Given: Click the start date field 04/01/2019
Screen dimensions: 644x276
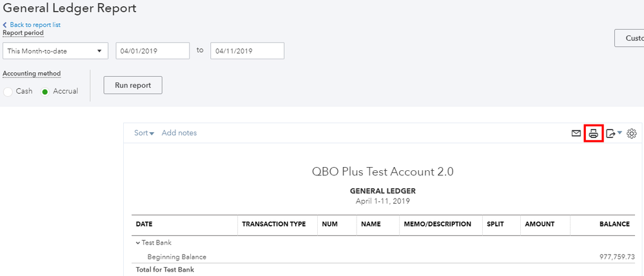Looking at the screenshot, I should click(x=153, y=51).
